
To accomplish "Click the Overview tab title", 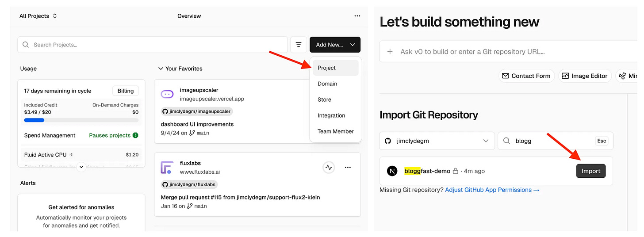I will coord(189,16).
